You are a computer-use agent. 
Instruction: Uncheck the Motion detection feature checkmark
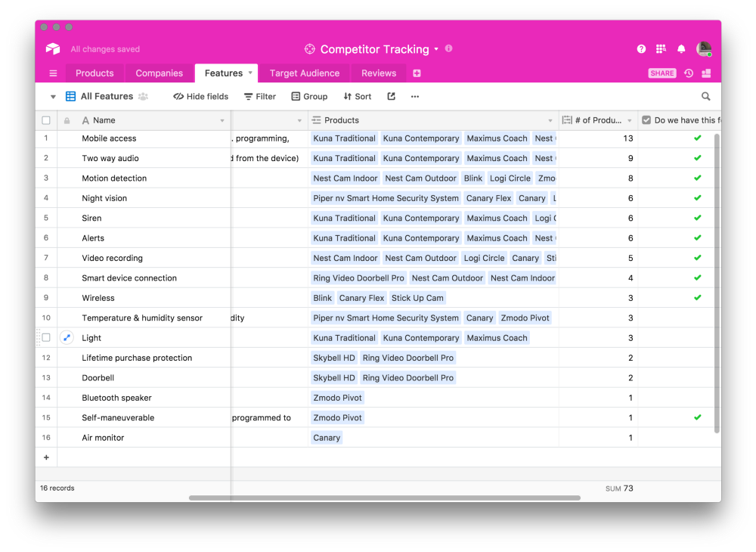pos(698,178)
